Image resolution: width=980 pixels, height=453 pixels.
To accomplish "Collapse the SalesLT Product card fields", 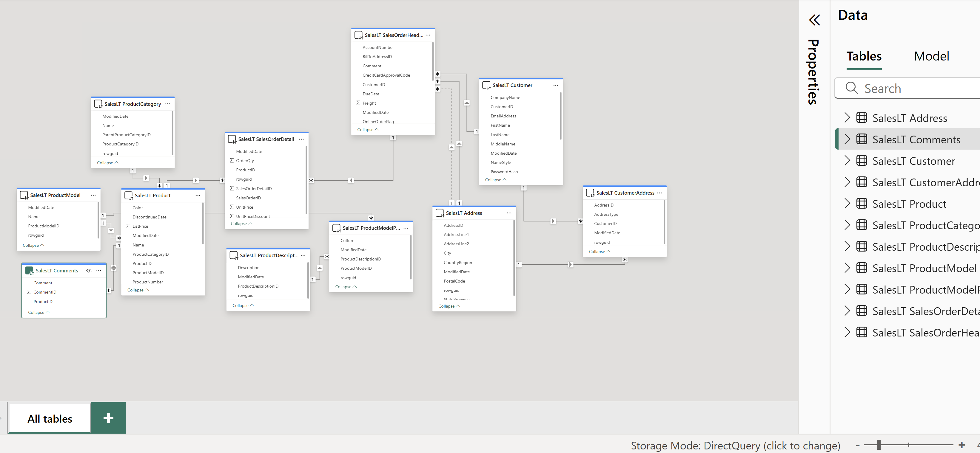I will point(137,290).
